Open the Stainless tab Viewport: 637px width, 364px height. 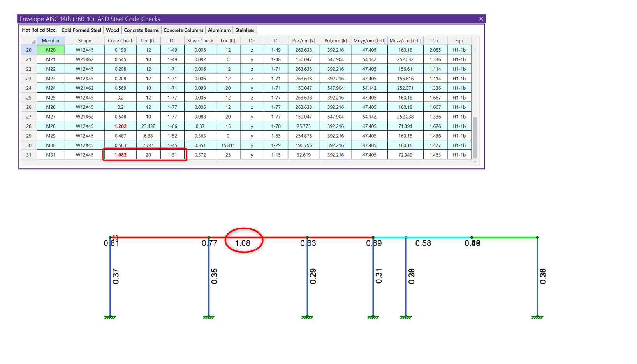tap(245, 30)
